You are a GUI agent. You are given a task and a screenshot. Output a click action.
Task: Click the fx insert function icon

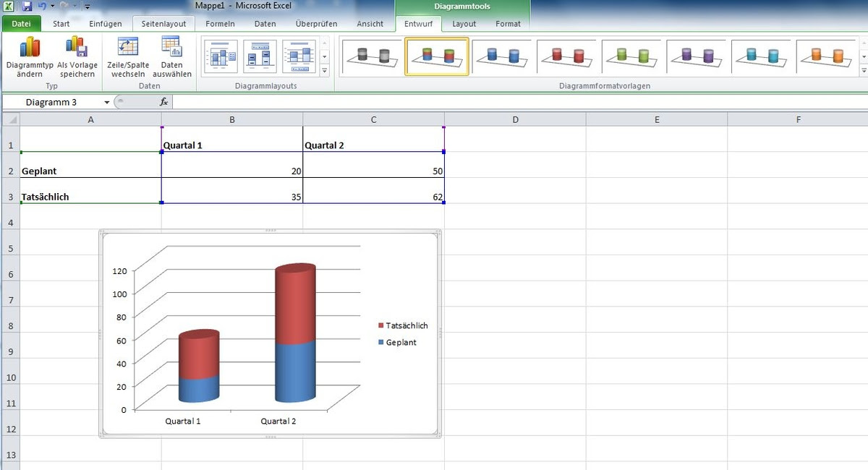164,103
